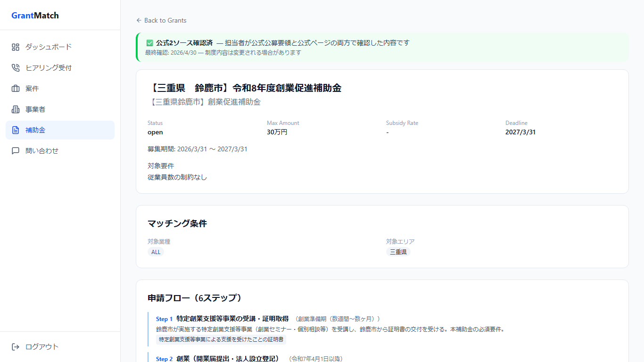Navigate back via Back to Grants link
The image size is (644, 362).
(165, 20)
